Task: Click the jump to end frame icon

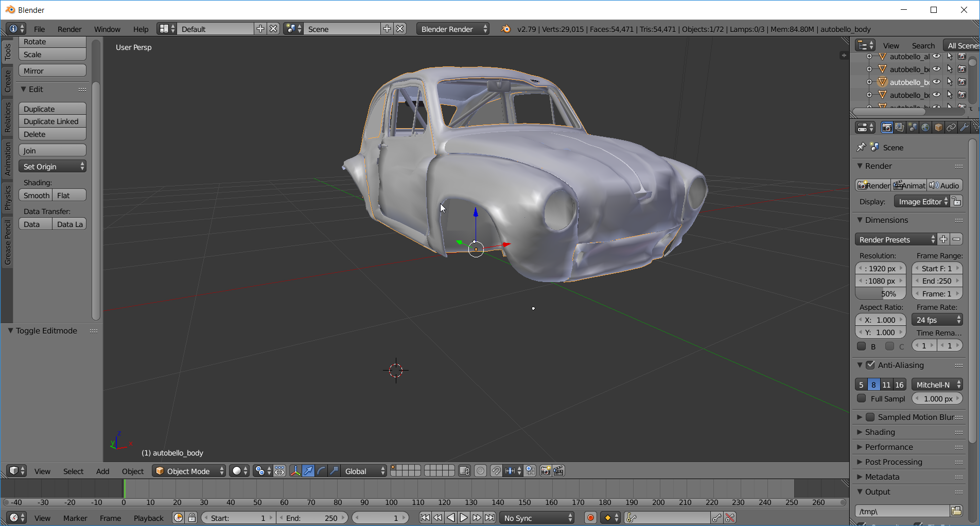Action: pos(490,518)
